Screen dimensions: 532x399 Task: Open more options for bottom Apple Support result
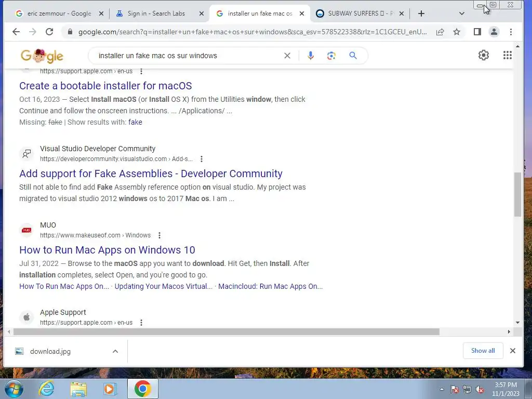[x=141, y=322]
